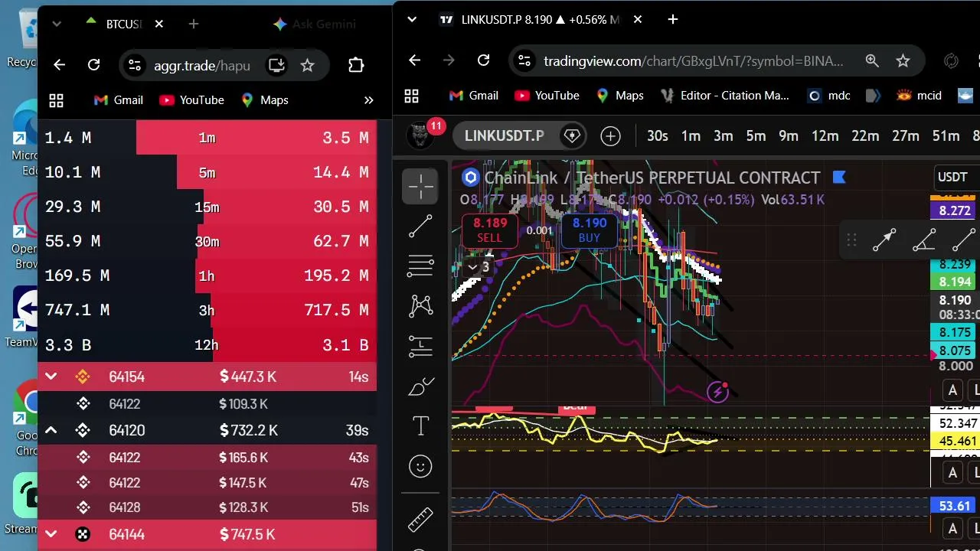Expand the 64144 trade row chevron
The image size is (980, 551).
(x=51, y=534)
